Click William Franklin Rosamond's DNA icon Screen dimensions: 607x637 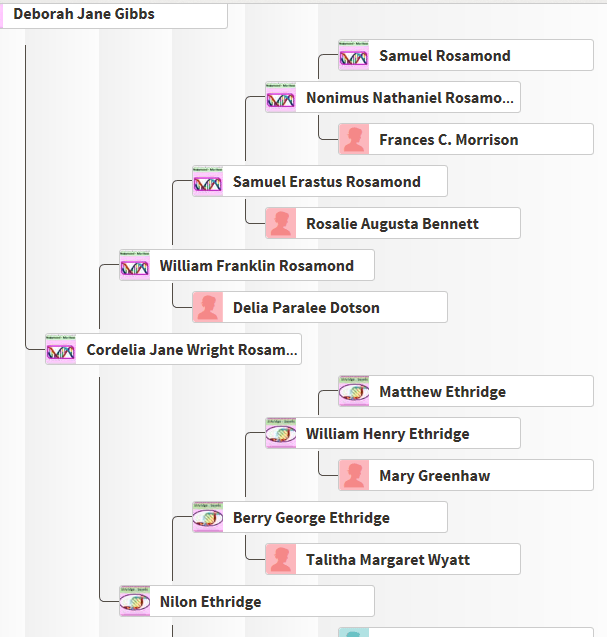(135, 266)
